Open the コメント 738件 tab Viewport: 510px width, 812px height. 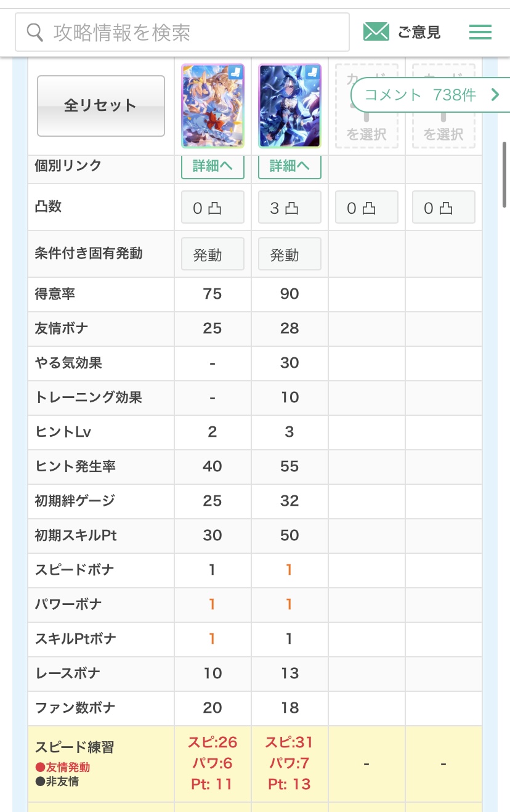[x=421, y=94]
